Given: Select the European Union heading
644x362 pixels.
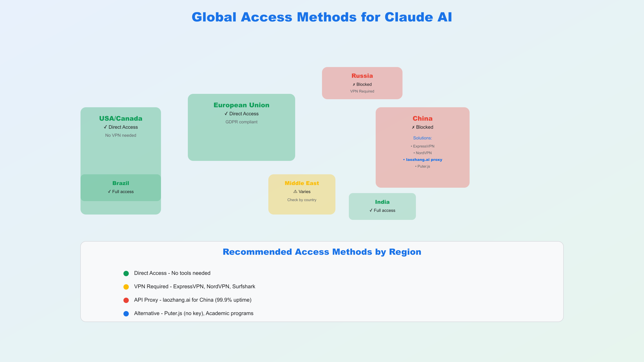Looking at the screenshot, I should click(241, 105).
